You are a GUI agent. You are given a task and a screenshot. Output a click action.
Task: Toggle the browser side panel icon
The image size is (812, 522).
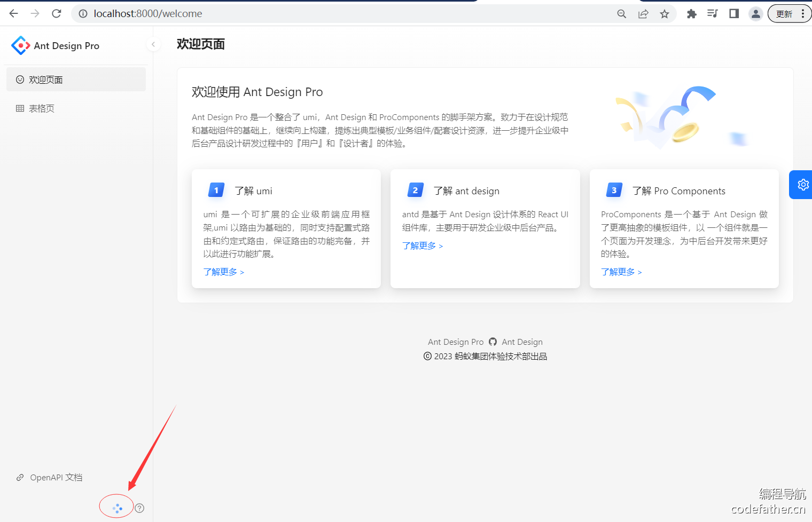click(x=734, y=14)
